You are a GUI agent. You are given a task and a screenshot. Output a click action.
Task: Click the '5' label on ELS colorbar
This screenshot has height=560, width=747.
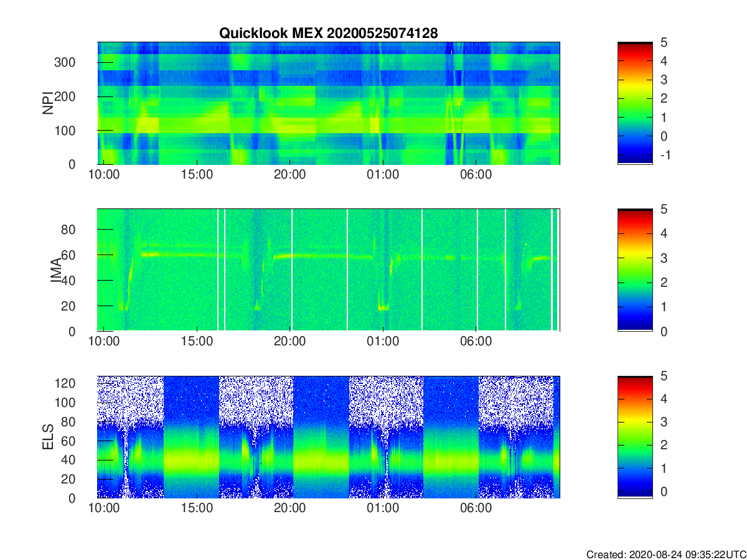[x=663, y=376]
